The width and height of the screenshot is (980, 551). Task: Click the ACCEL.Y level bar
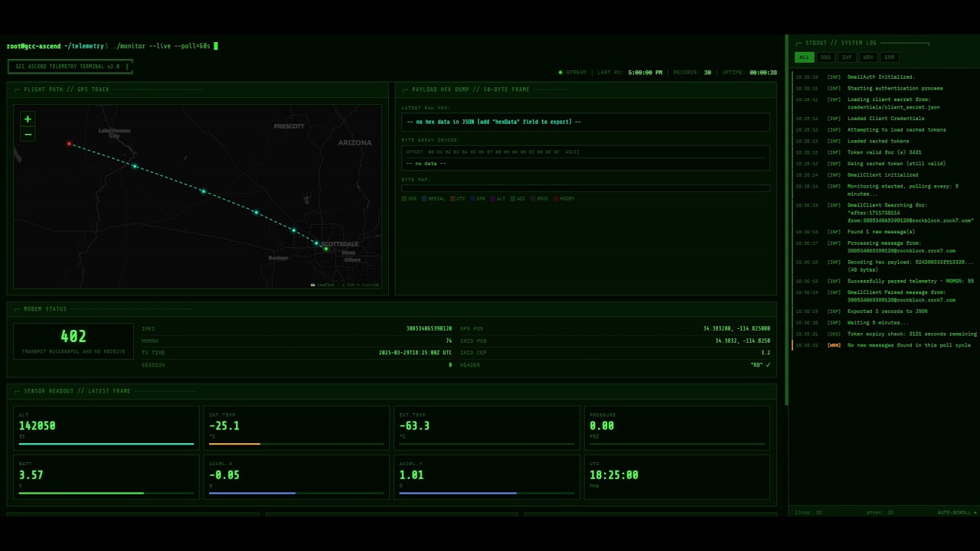click(x=458, y=493)
